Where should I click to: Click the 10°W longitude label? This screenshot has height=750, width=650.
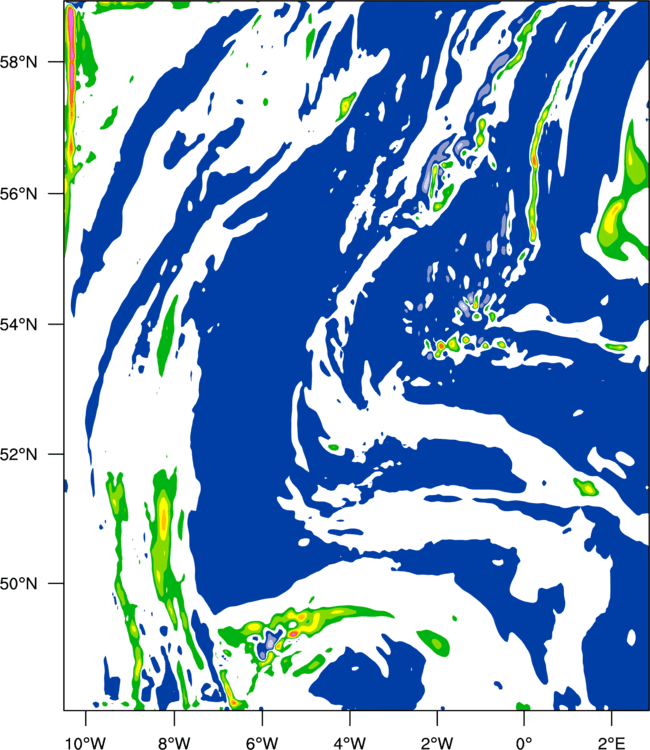point(85,743)
